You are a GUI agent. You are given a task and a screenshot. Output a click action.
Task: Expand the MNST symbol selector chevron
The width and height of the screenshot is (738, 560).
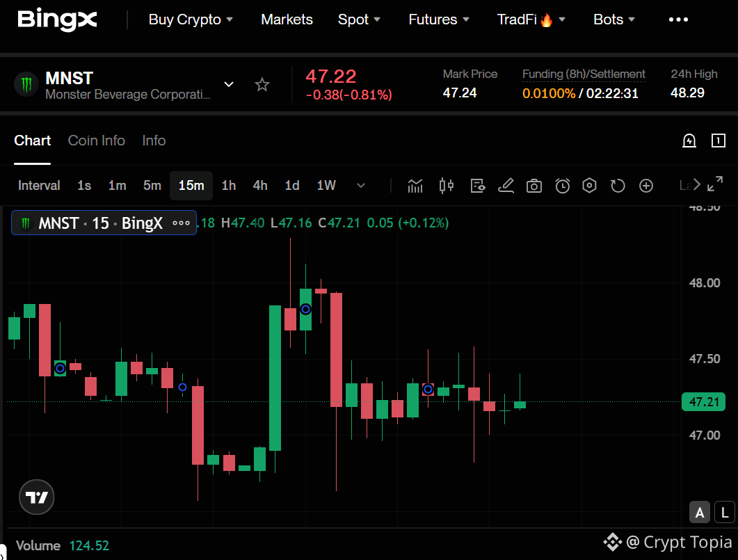pyautogui.click(x=229, y=84)
